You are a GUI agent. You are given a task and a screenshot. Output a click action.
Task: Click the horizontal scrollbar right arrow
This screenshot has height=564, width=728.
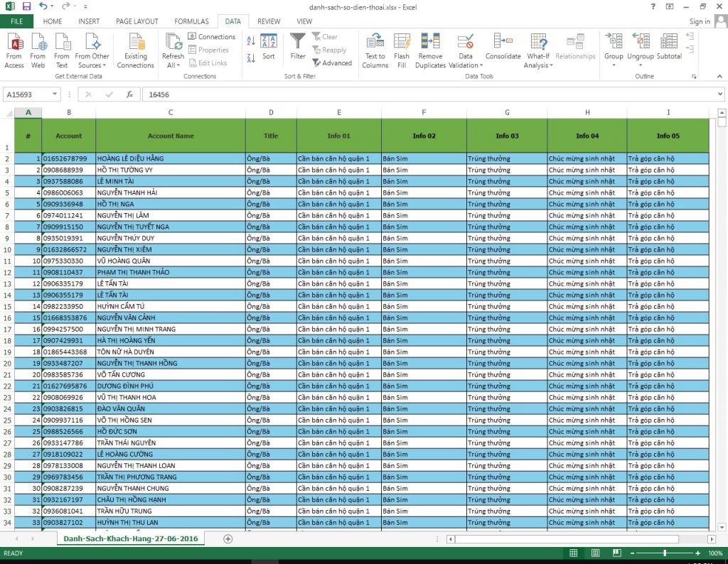712,539
